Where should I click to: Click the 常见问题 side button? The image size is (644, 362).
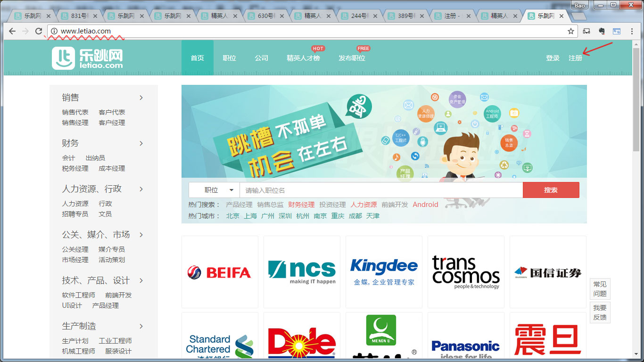600,289
